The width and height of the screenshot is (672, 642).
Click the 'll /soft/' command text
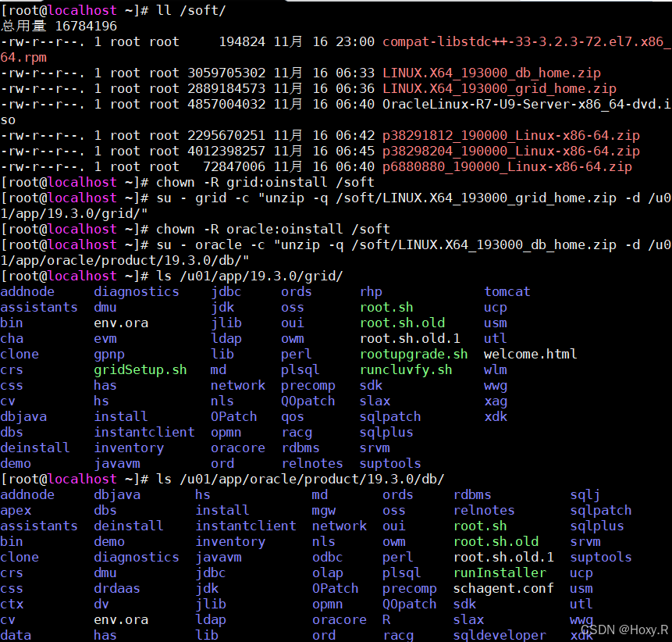(191, 10)
